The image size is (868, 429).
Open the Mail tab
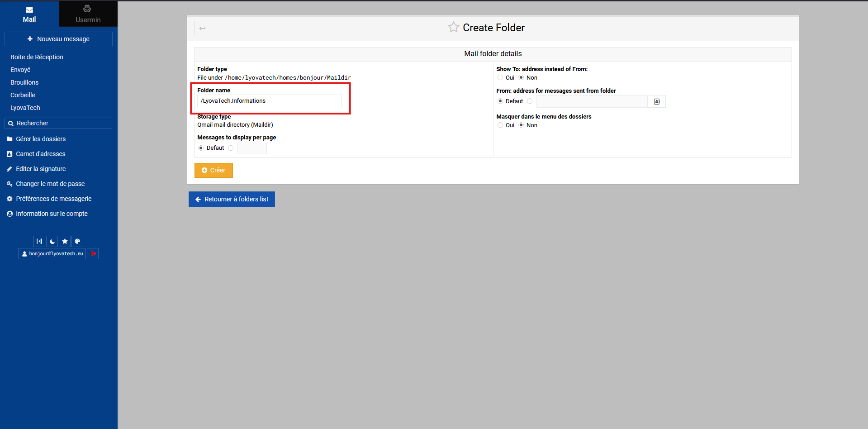[29, 14]
